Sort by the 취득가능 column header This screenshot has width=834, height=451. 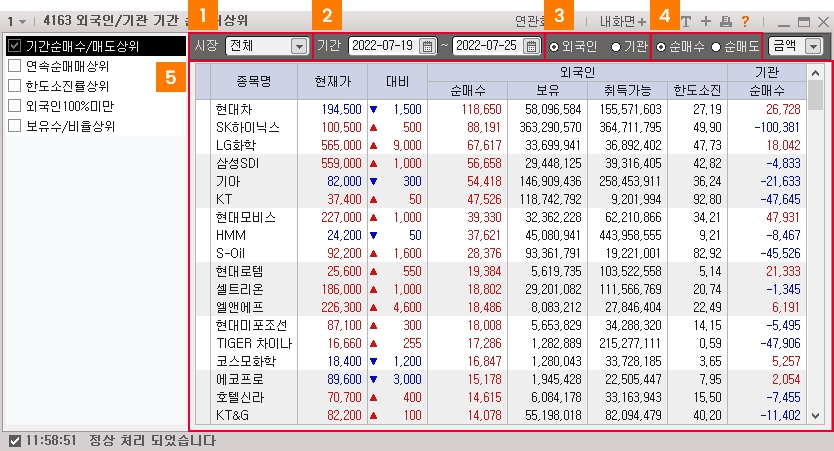628,90
